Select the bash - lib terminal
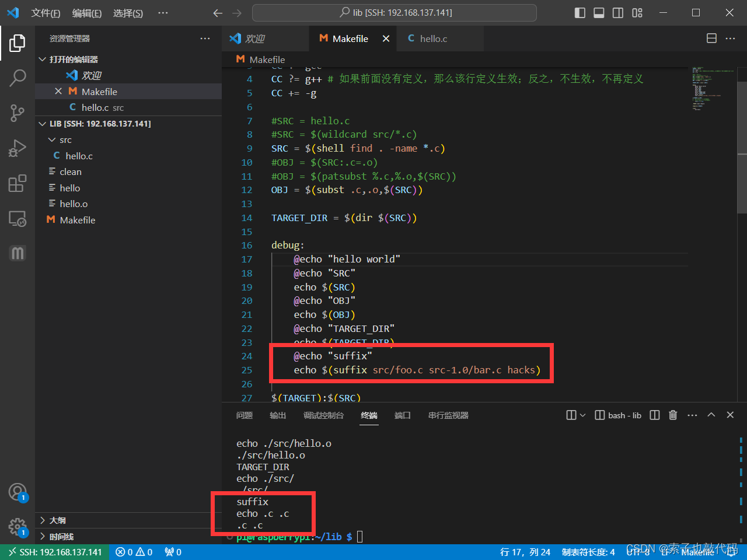This screenshot has height=560, width=747. [618, 415]
